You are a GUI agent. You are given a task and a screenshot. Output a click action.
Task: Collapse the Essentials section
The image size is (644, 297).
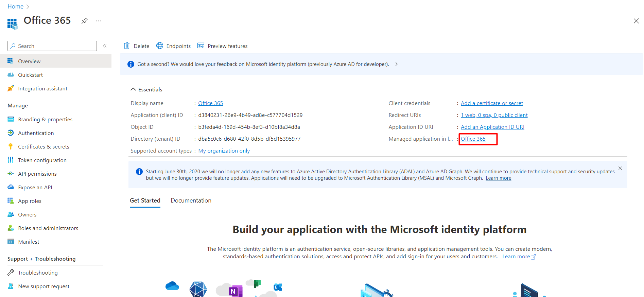[133, 89]
